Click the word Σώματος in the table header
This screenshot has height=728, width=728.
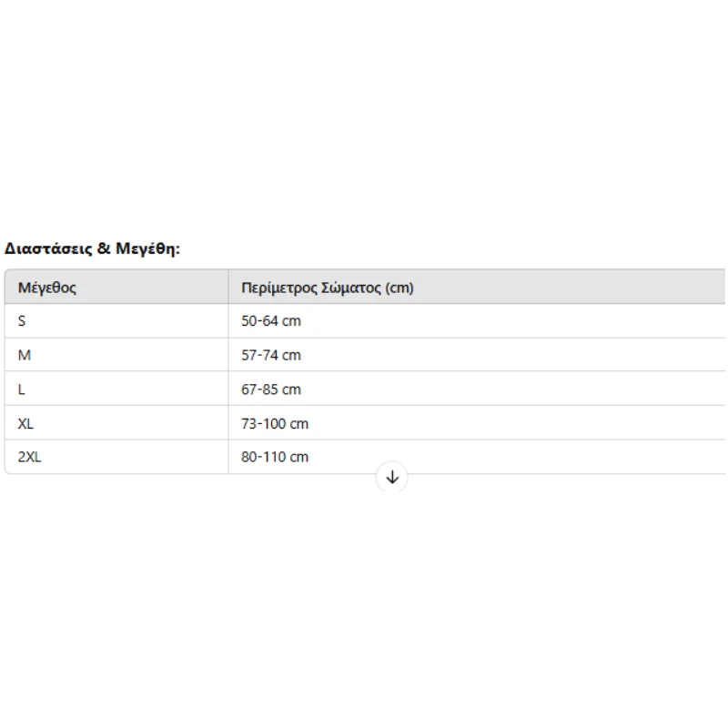[351, 288]
